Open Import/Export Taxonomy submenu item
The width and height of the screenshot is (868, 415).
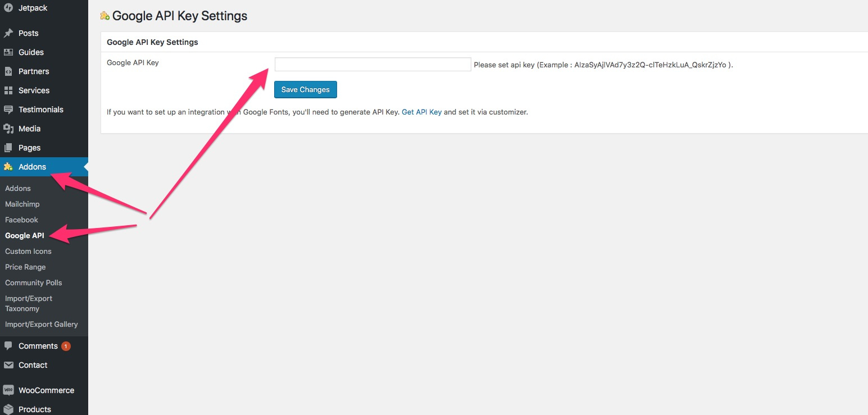(x=29, y=303)
